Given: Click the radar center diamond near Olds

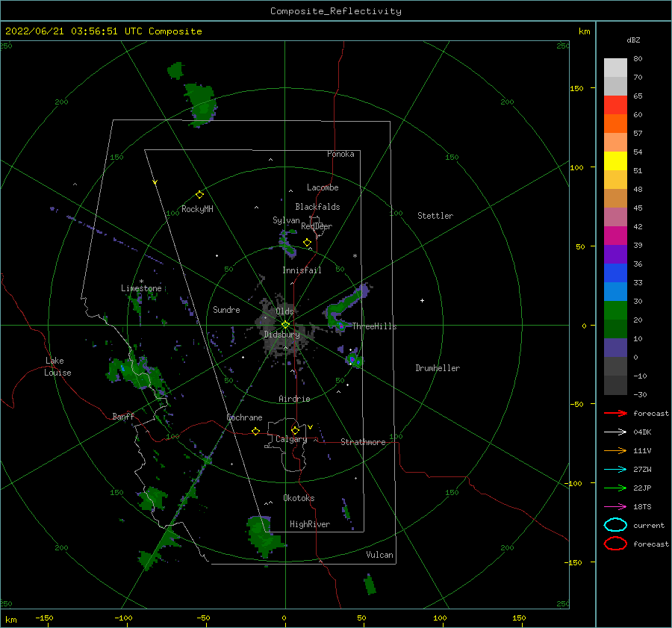Looking at the screenshot, I should point(285,325).
